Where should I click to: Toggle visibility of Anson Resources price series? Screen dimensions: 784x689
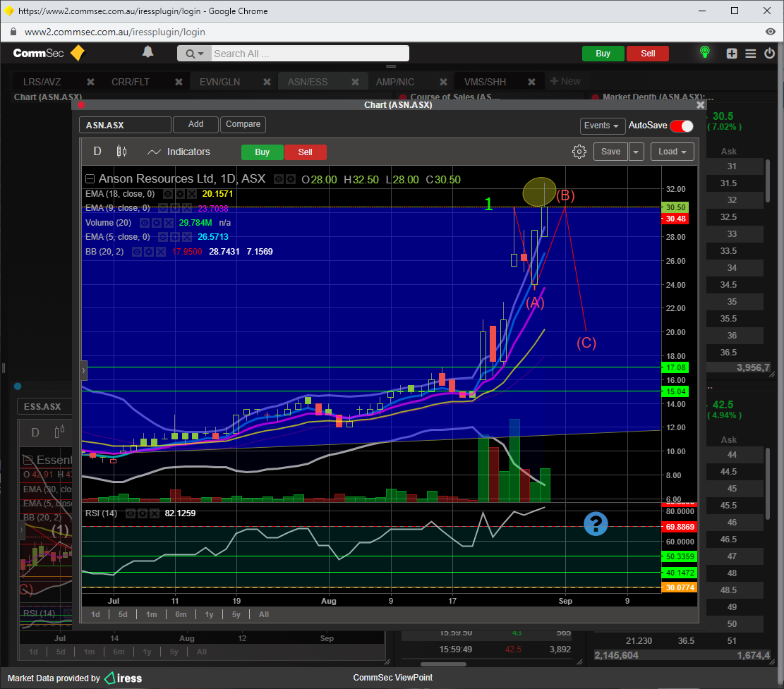click(279, 179)
